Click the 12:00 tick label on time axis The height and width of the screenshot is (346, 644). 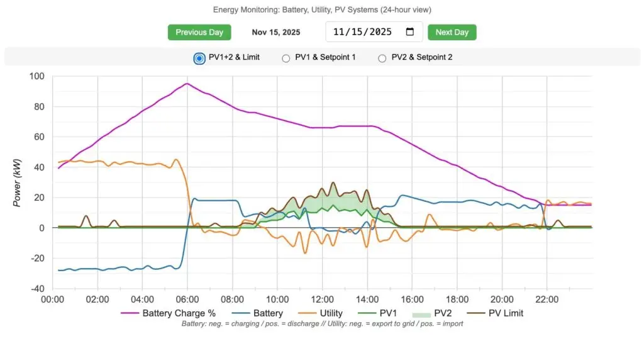coord(322,299)
